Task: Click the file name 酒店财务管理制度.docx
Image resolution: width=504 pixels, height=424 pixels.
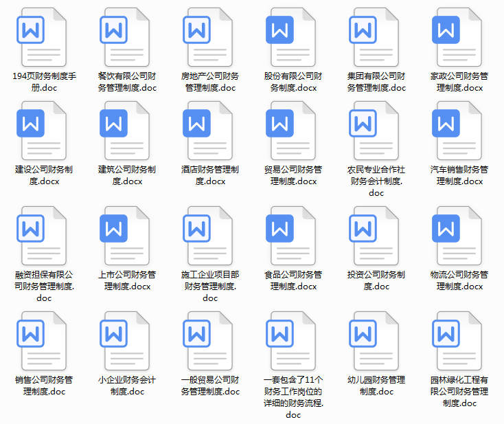Action: click(x=210, y=175)
